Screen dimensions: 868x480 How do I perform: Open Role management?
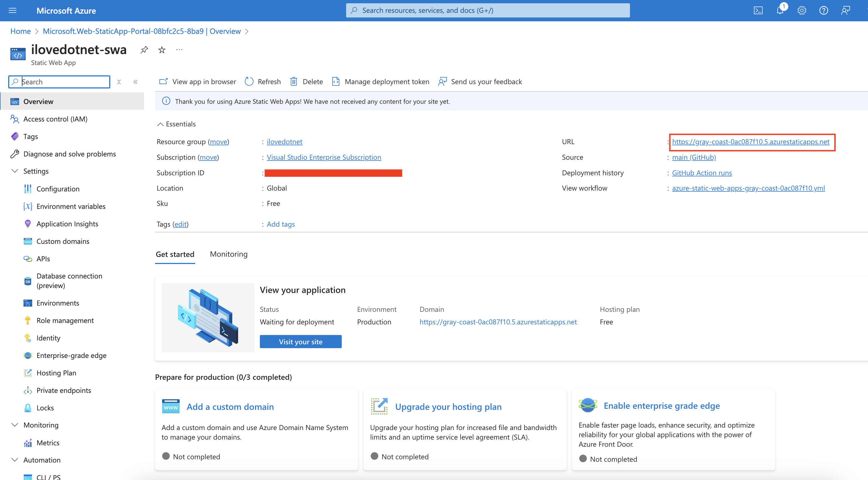click(65, 321)
